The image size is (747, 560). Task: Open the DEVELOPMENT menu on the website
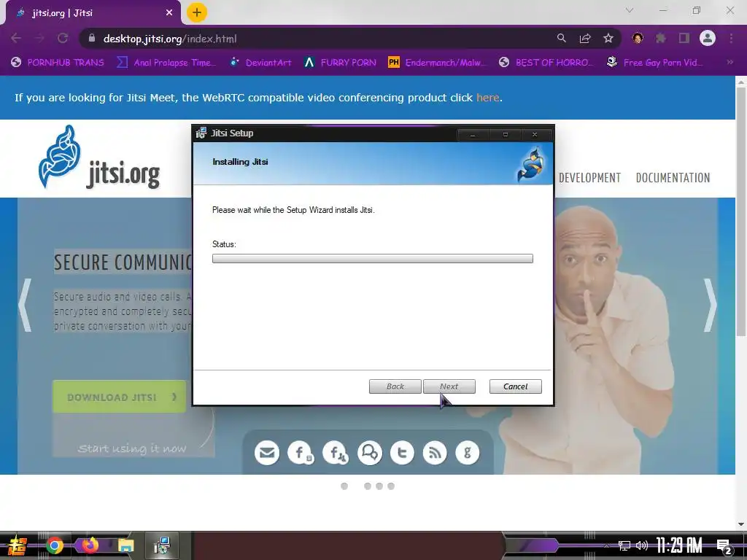589,178
